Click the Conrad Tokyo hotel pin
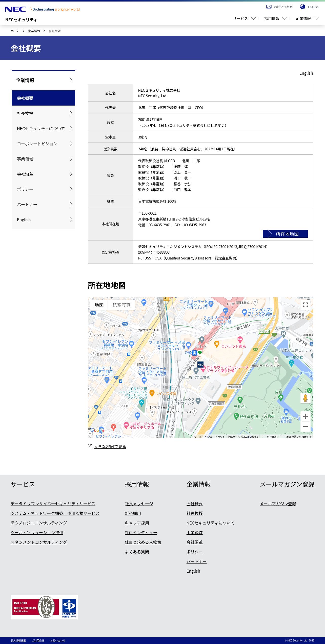 tap(240, 339)
